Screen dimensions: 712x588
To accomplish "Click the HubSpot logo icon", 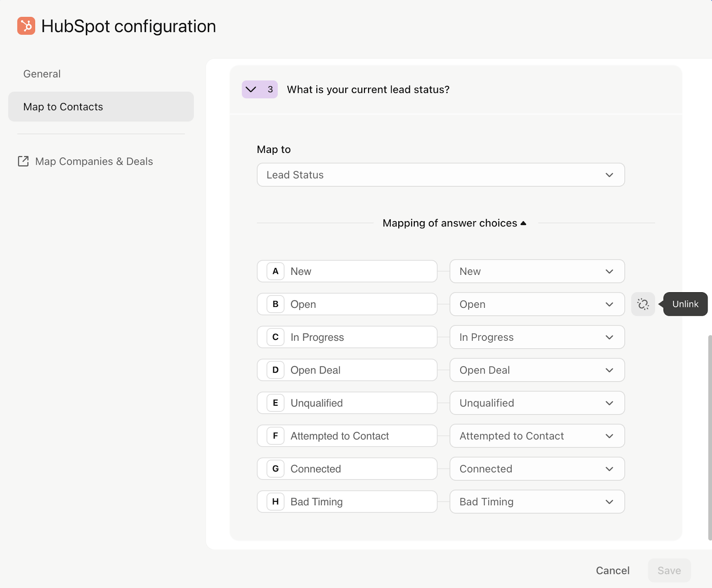I will click(x=26, y=26).
